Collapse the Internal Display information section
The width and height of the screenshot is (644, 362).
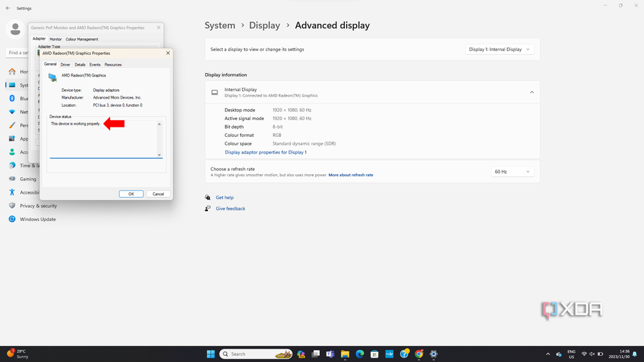[532, 92]
